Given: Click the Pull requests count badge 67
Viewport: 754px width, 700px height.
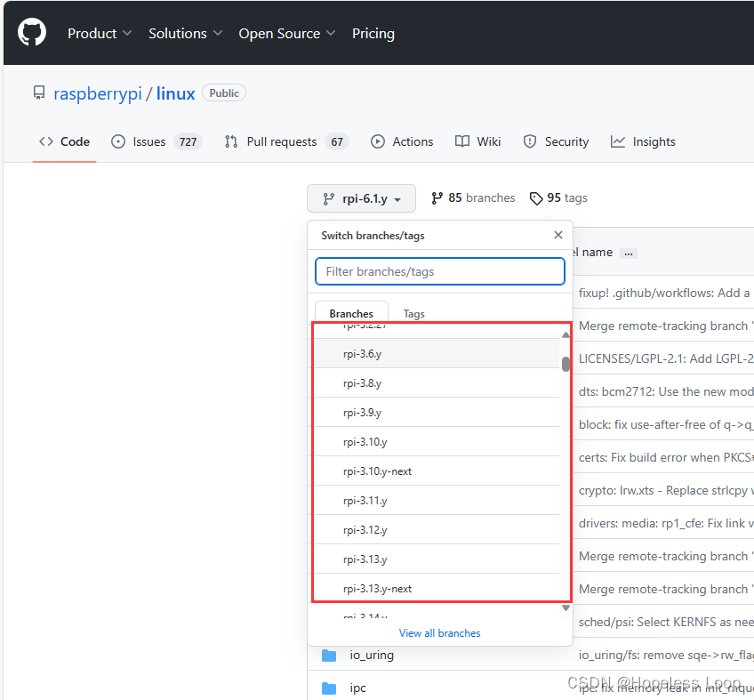Looking at the screenshot, I should click(337, 142).
